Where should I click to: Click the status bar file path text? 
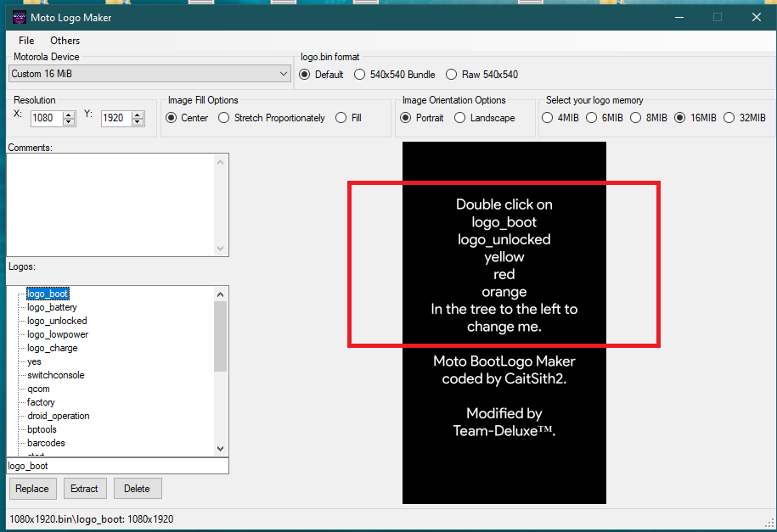pos(92,519)
